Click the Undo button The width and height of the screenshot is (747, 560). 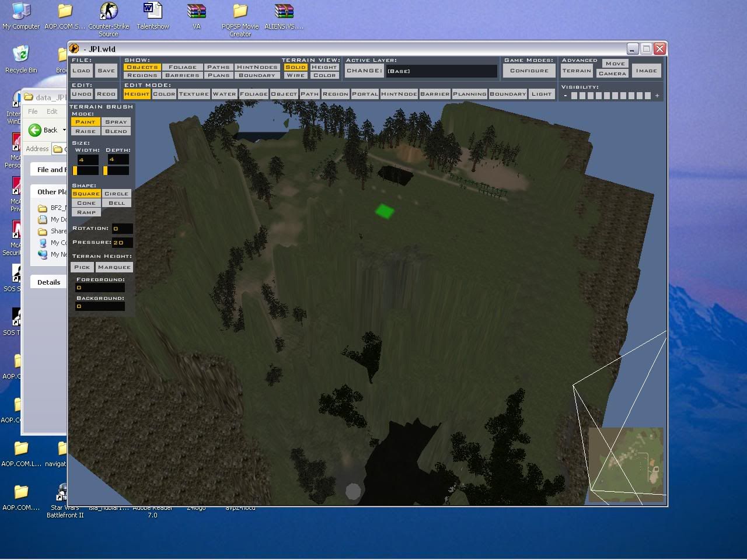[x=82, y=94]
